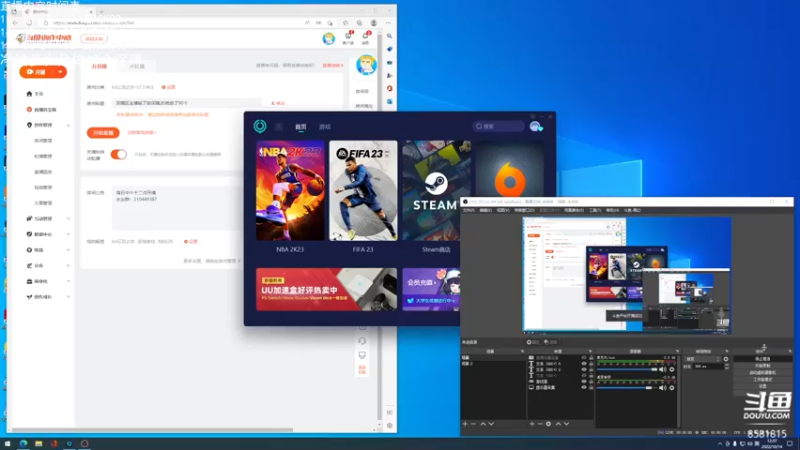Open source properties gear in OBS sources toolbar
Screen dimensions: 800x450
click(548, 423)
